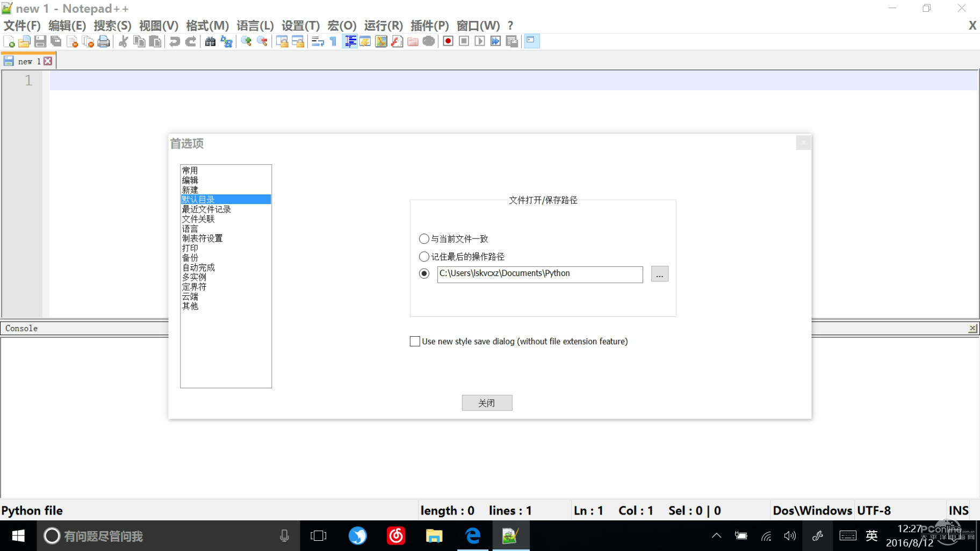Open Microsoft Edge from taskbar
The image size is (980, 551).
click(x=473, y=535)
